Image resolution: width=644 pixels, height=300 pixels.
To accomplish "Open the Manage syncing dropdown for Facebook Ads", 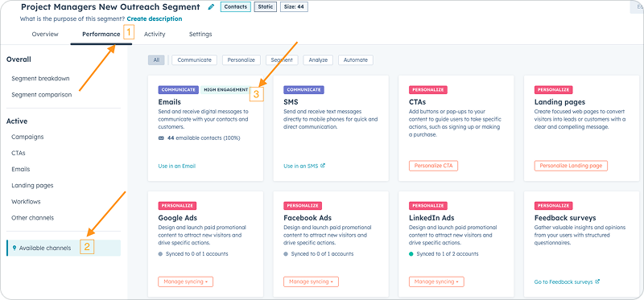I will coord(311,282).
